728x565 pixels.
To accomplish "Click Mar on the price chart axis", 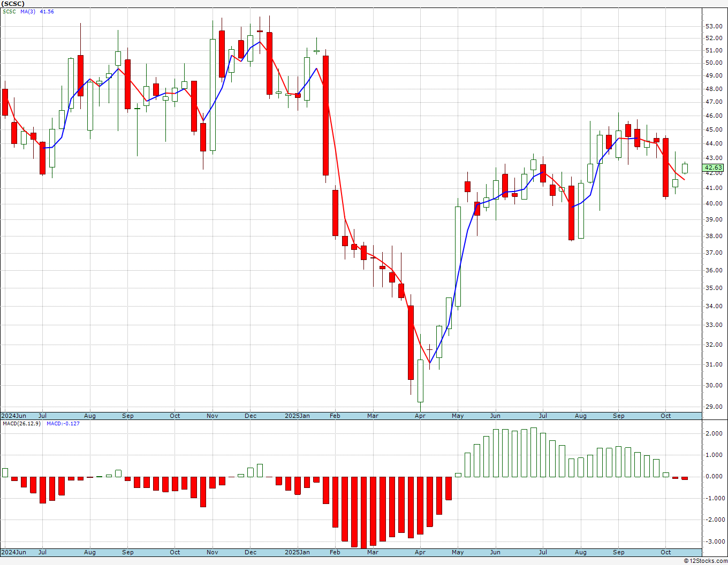I will click(x=373, y=416).
